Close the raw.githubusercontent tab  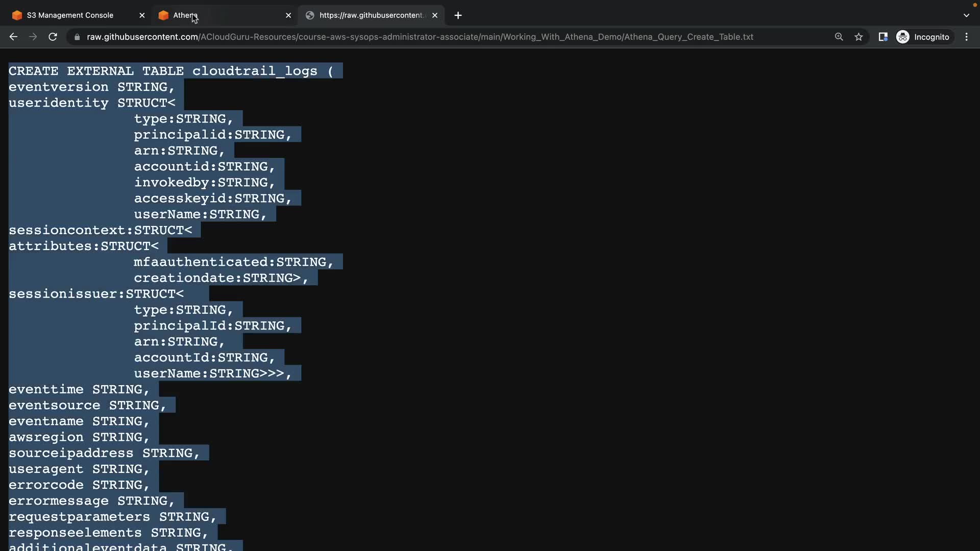(x=435, y=15)
